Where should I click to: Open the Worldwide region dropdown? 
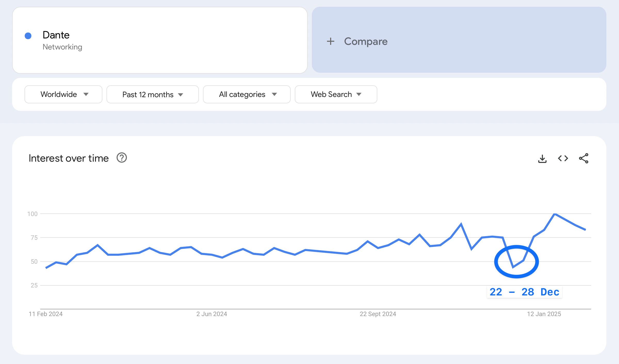point(63,94)
